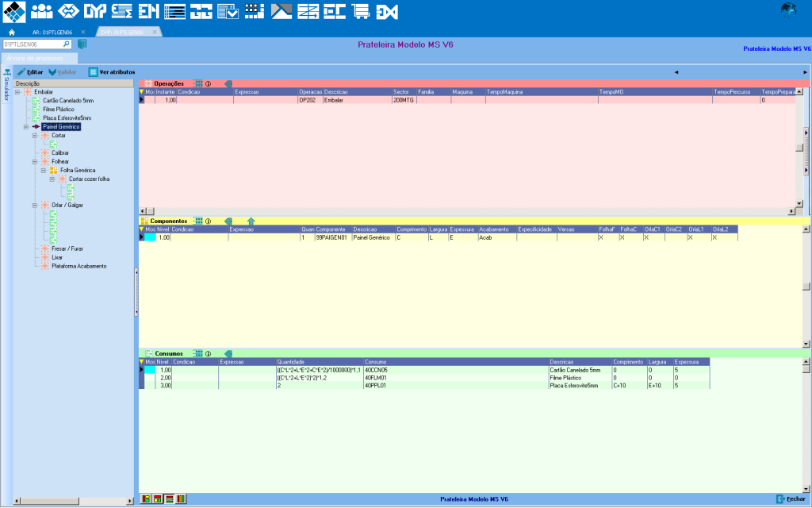Open the EN module icon in top toolbar

(x=148, y=11)
